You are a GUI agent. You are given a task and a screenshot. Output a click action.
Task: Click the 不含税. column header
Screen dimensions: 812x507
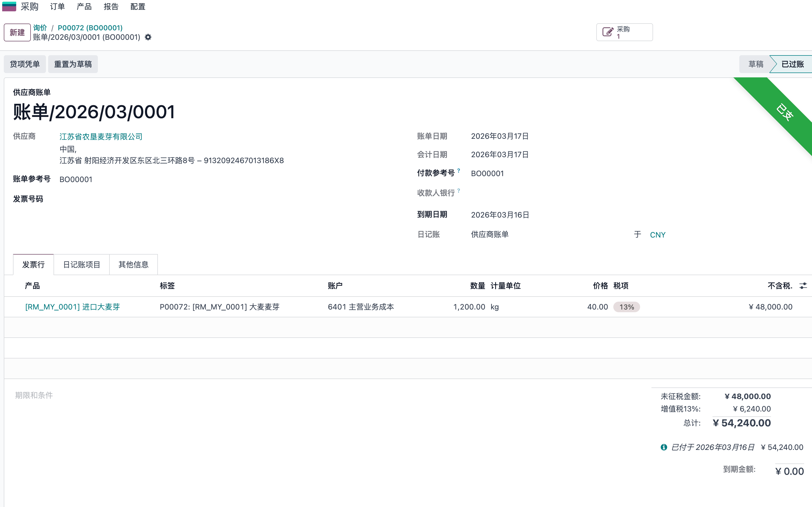(x=780, y=286)
